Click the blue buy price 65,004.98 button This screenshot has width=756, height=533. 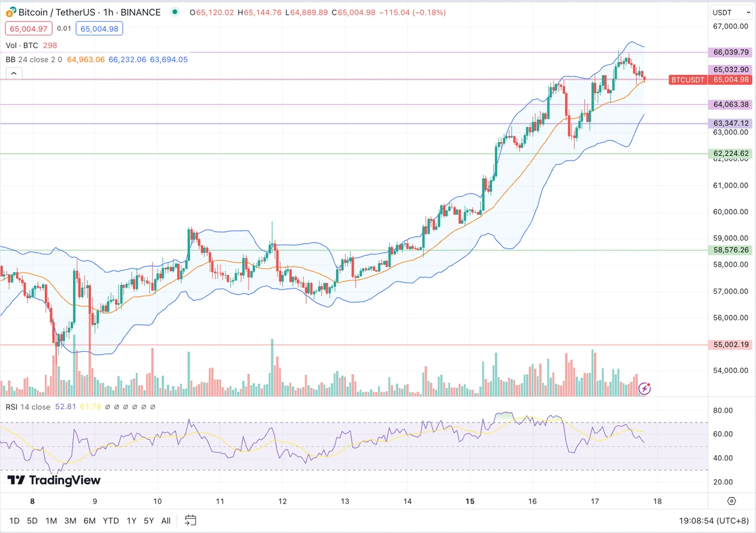point(100,28)
